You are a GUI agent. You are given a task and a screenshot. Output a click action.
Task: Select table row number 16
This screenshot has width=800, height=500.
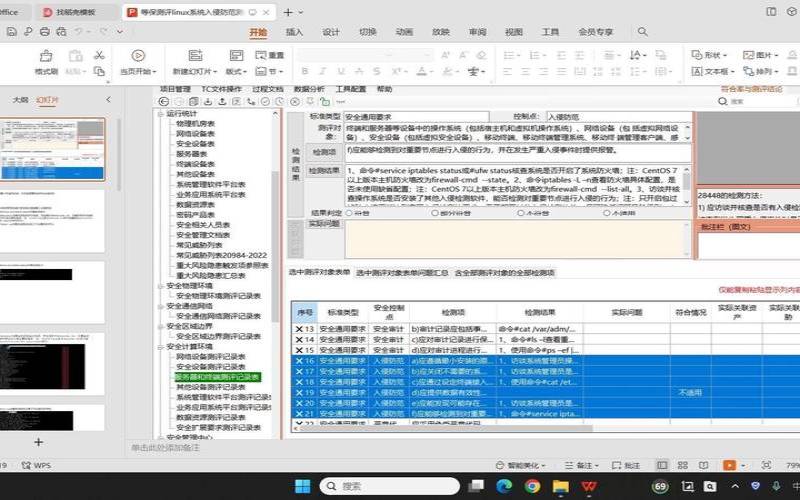546,361
